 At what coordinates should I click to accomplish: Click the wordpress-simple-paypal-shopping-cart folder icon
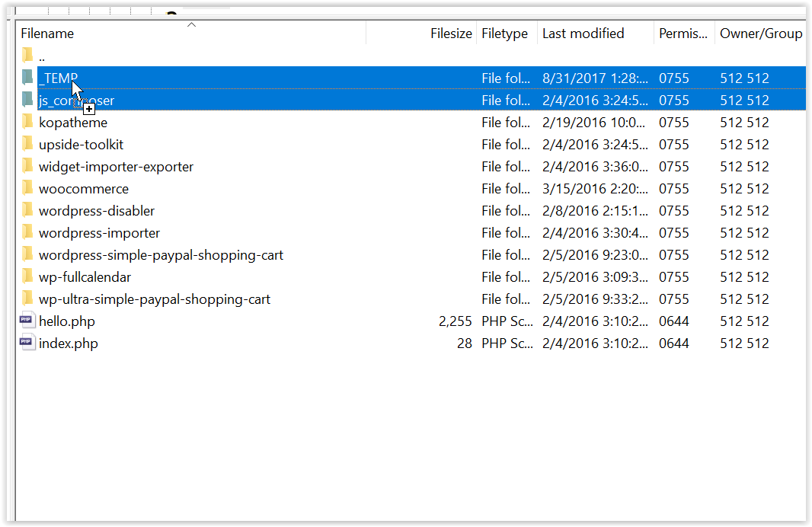[x=27, y=254]
